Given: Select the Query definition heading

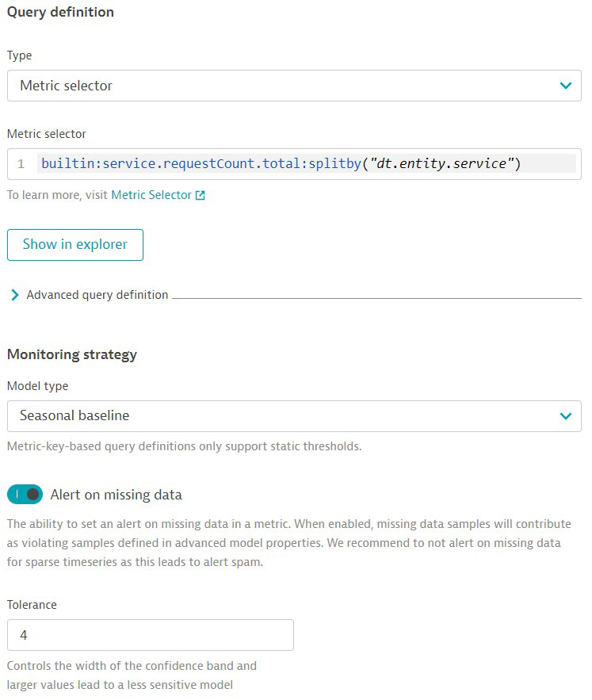Looking at the screenshot, I should (x=59, y=12).
